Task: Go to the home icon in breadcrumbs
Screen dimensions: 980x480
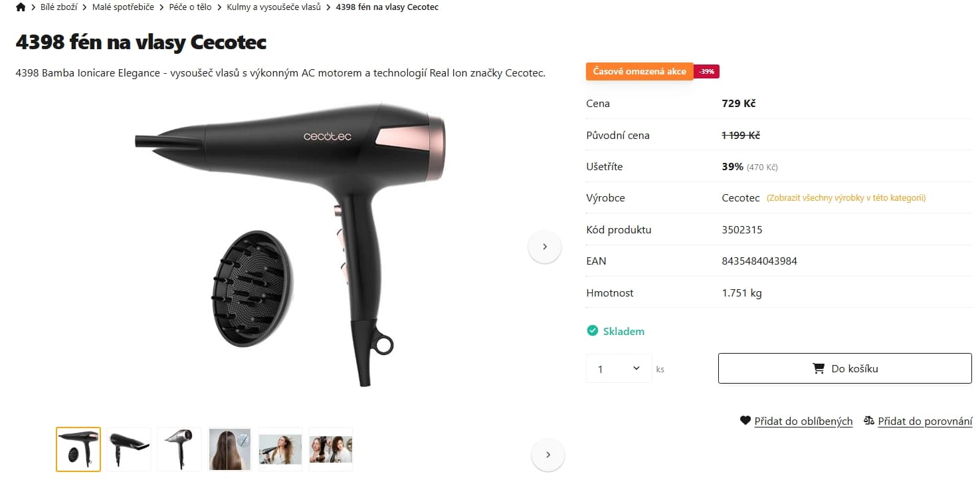Action: (x=21, y=7)
